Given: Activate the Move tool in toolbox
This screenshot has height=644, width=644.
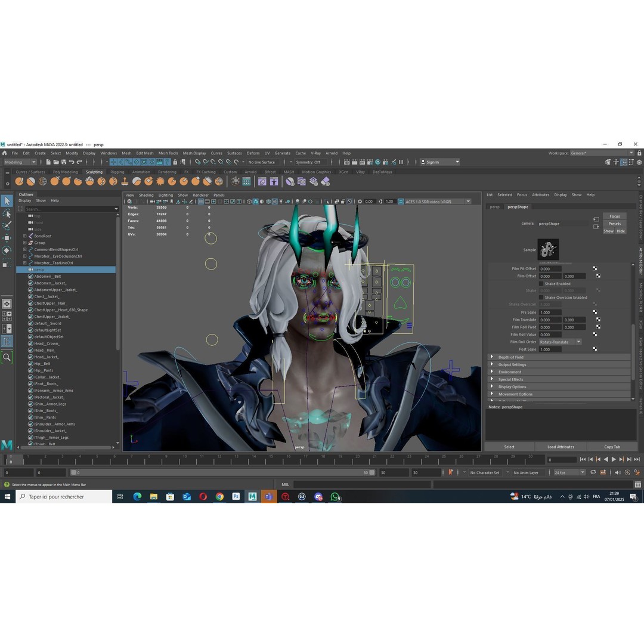Looking at the screenshot, I should [7, 238].
